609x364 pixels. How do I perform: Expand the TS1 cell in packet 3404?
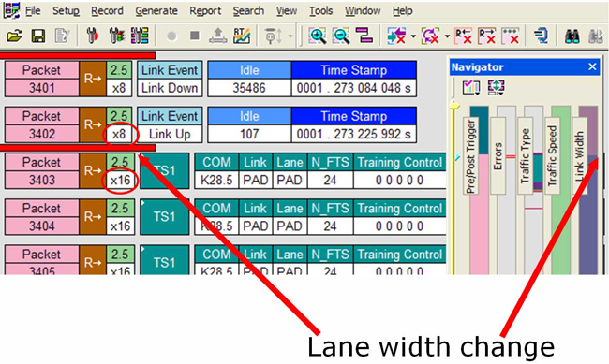(164, 216)
